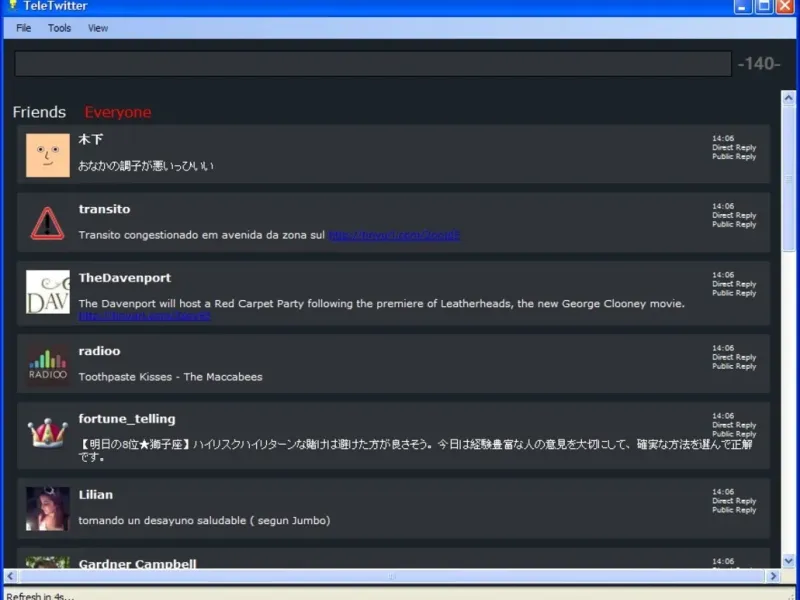Click the username Lilian
This screenshot has width=800, height=600.
(x=96, y=495)
